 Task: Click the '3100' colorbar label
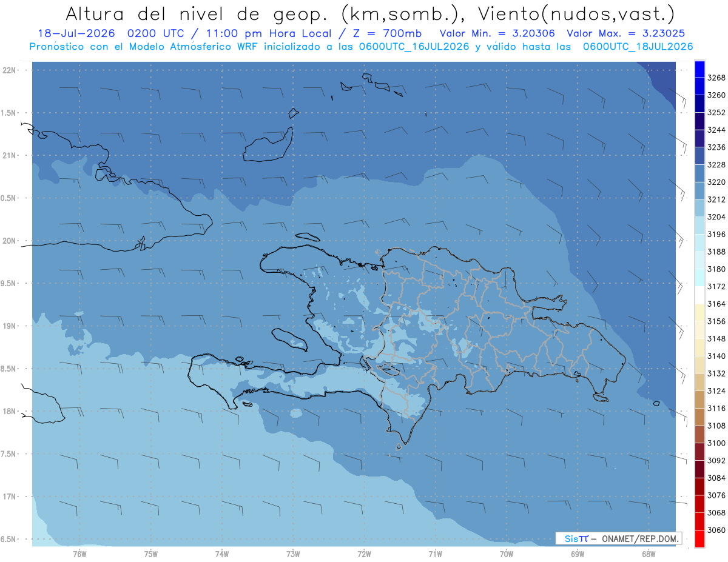(716, 443)
